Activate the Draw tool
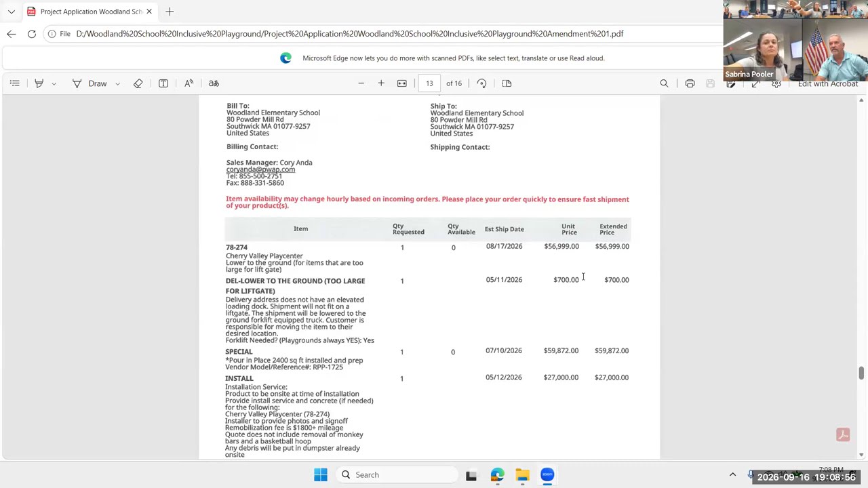868x488 pixels. [x=90, y=83]
